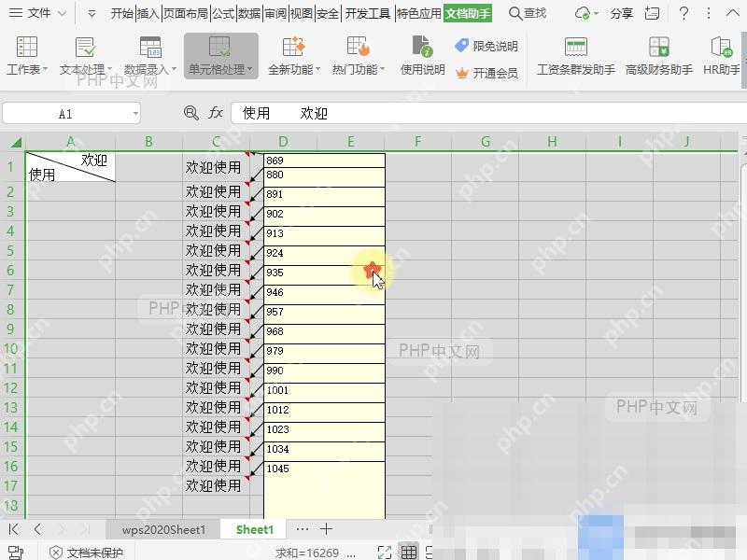Image resolution: width=747 pixels, height=560 pixels.
Task: Click the 分享 share button
Action: (x=621, y=13)
